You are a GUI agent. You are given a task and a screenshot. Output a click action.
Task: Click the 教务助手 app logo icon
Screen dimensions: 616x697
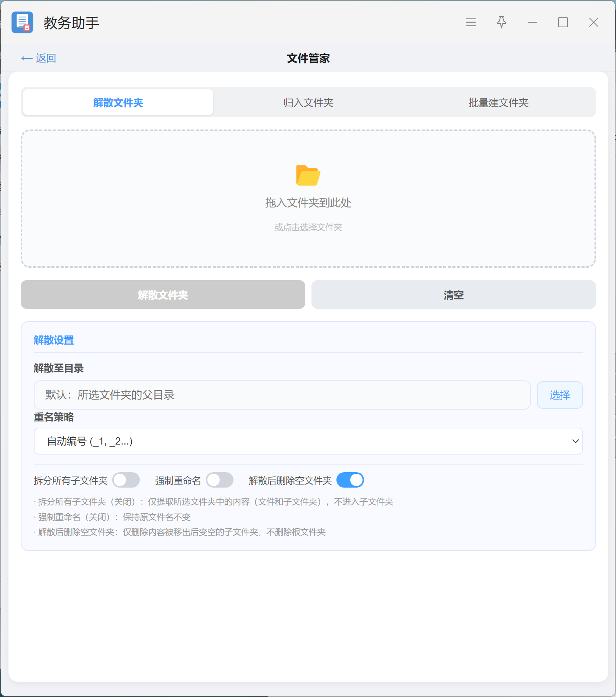coord(22,22)
